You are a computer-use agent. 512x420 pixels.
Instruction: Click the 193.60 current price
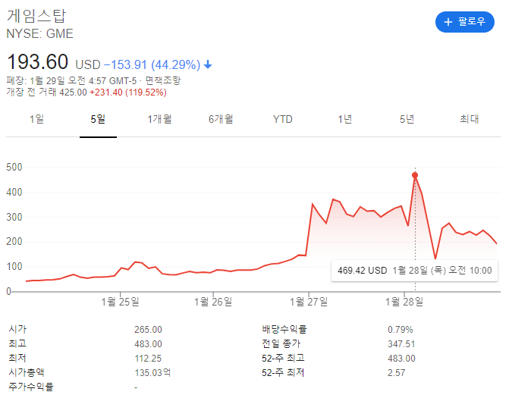tap(38, 61)
